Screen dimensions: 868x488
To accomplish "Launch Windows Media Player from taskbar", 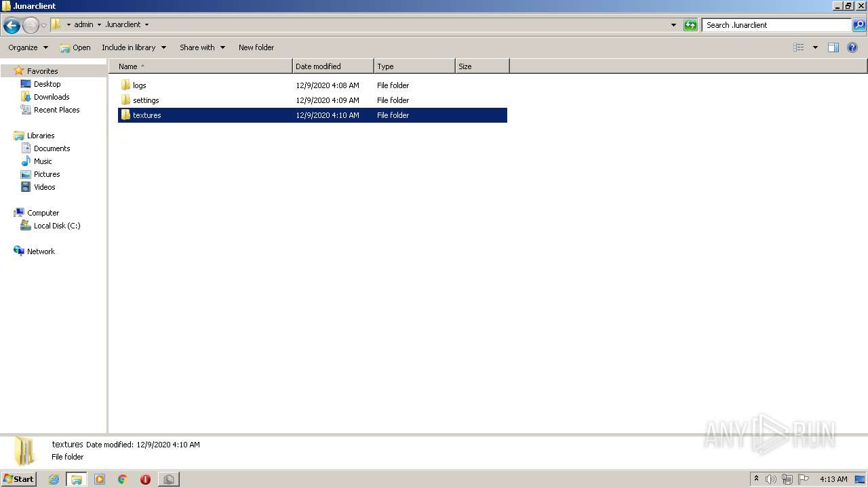I will 100,479.
